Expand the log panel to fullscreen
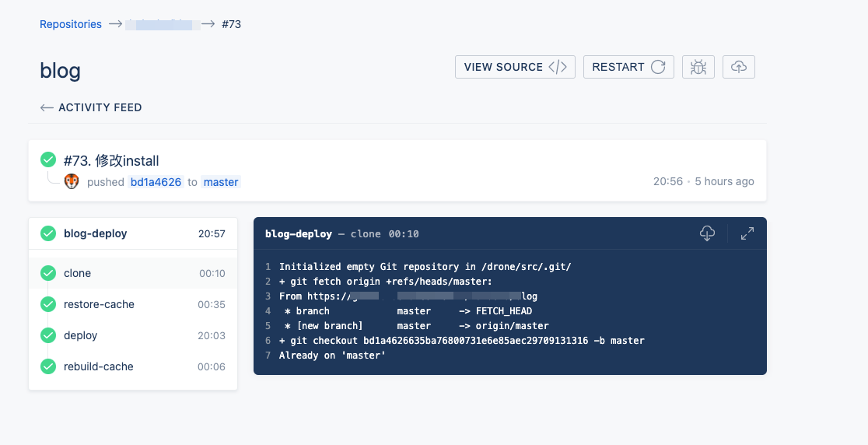Screen dimensions: 868x445 point(747,233)
